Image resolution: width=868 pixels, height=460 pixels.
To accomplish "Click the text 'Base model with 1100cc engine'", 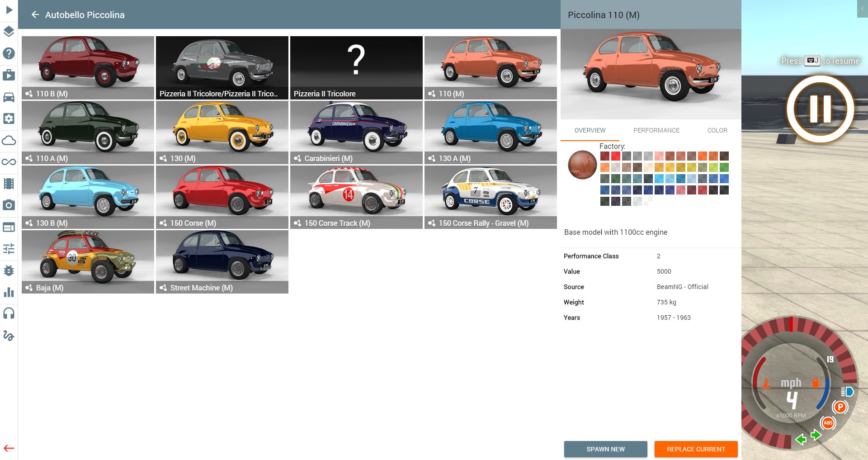I will (616, 232).
